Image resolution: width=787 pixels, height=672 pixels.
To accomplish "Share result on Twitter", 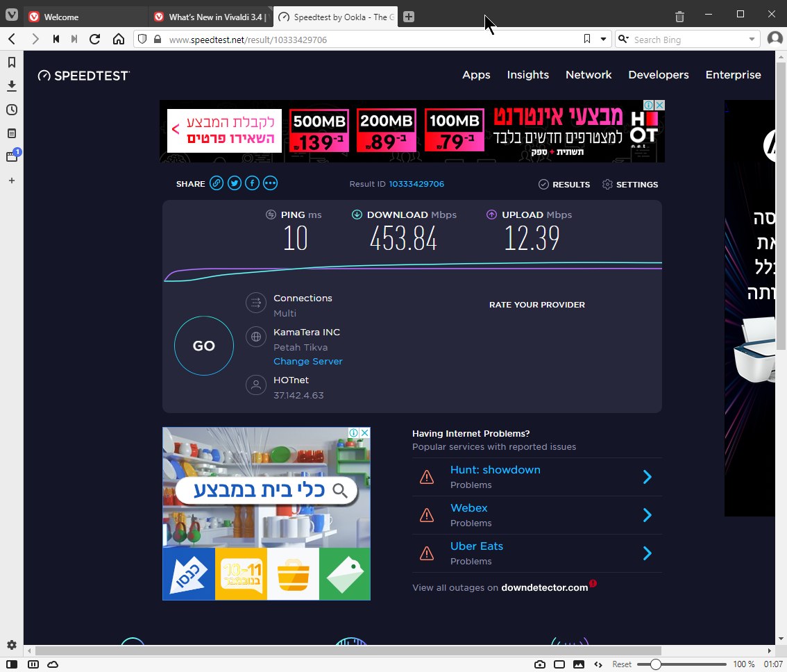I will (x=235, y=183).
